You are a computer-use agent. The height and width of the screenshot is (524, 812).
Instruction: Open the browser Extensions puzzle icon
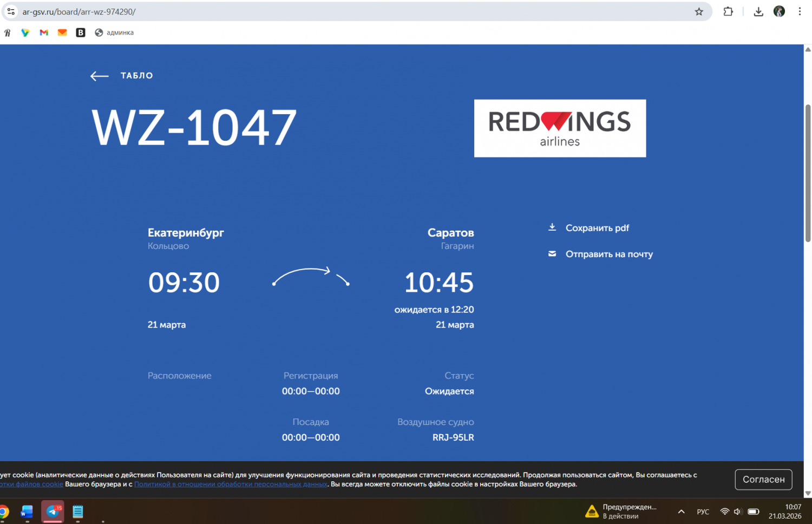pos(728,12)
